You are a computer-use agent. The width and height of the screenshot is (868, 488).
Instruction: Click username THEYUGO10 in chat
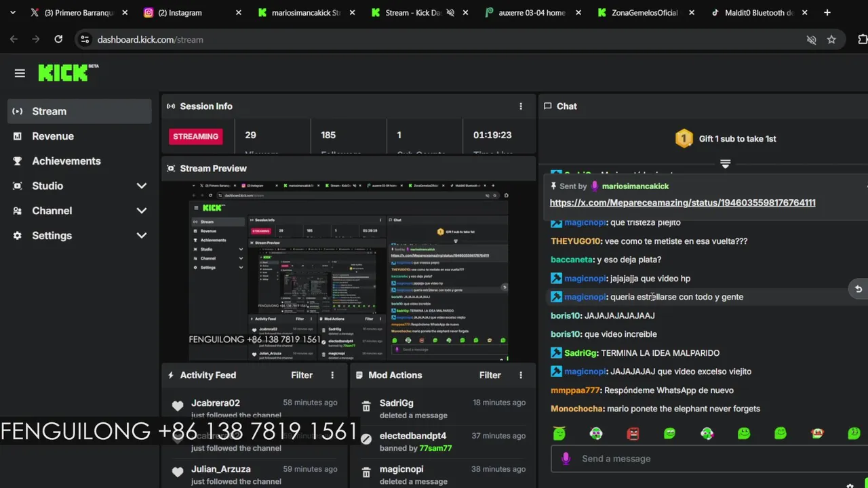[x=576, y=241]
